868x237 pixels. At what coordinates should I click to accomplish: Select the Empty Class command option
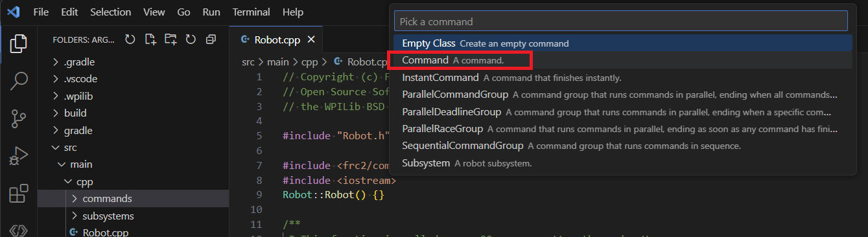click(x=620, y=43)
